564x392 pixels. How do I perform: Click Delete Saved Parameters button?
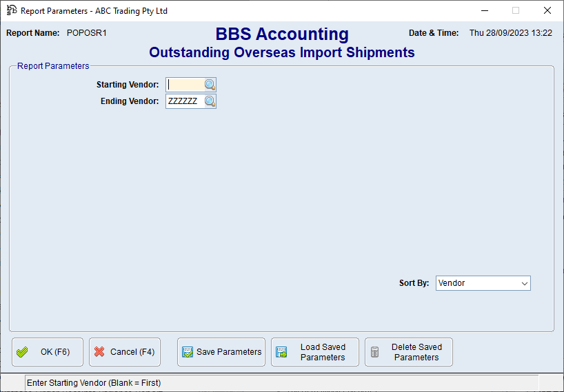(409, 352)
